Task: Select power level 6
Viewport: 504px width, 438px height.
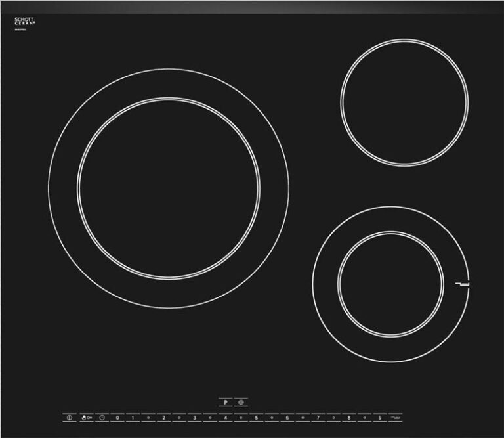Action: click(287, 418)
